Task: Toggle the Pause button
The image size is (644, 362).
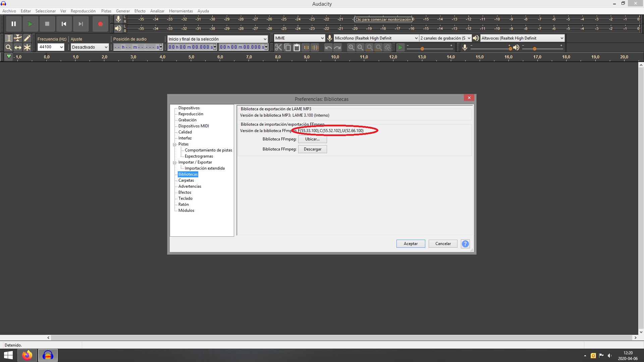Action: click(14, 24)
